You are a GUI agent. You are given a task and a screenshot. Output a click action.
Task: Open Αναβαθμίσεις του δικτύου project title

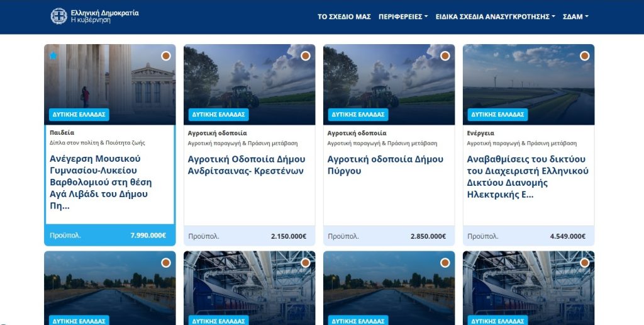(x=528, y=177)
